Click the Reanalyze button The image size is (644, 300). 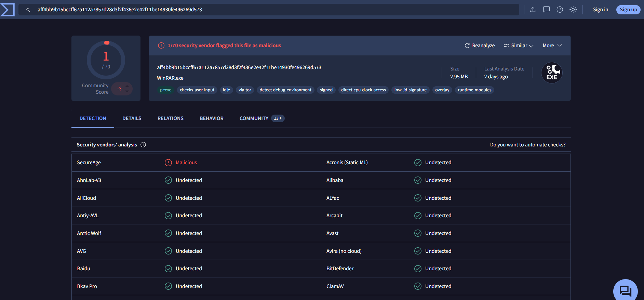click(480, 45)
